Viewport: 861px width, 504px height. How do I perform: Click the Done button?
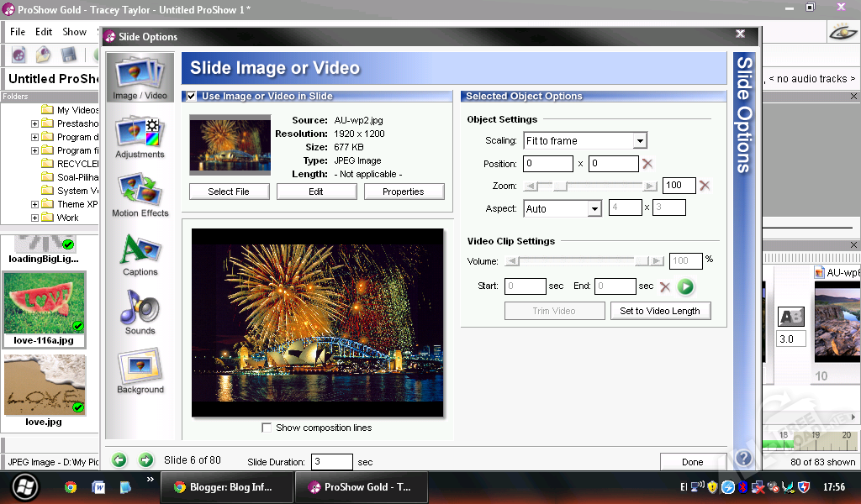tap(692, 462)
